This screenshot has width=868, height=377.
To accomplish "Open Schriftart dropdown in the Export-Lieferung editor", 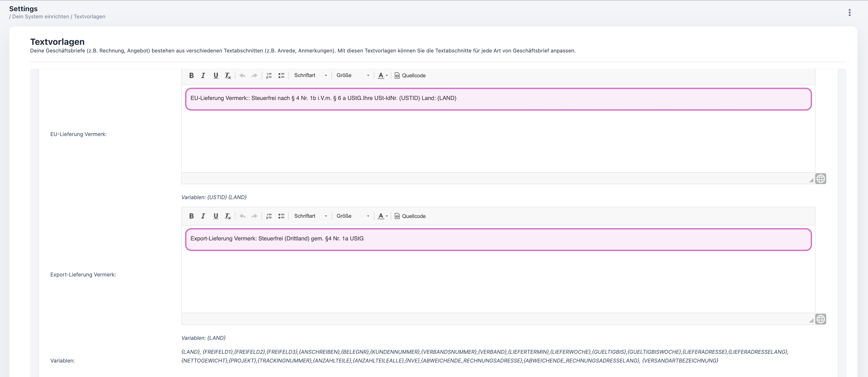I will (310, 216).
